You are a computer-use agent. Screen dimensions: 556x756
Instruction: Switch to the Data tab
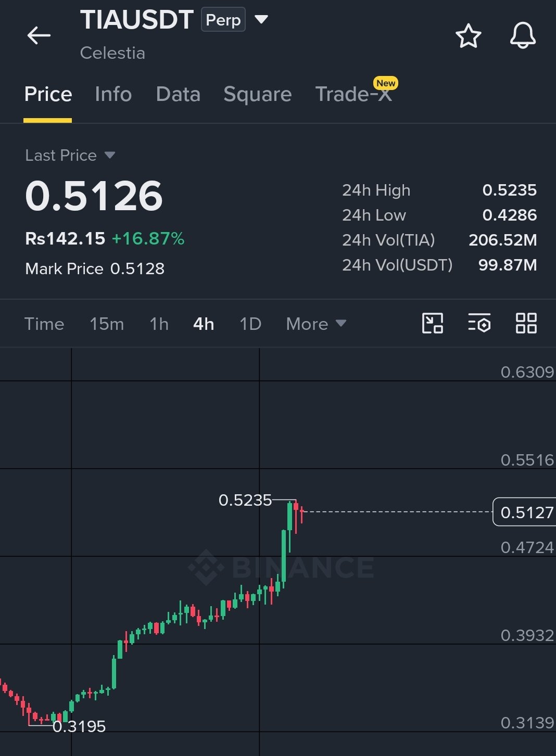178,94
